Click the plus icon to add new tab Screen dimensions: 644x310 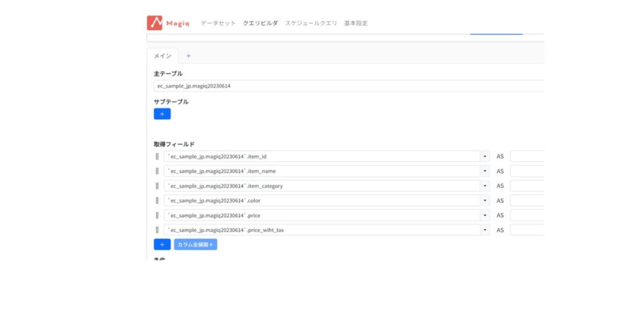click(x=188, y=56)
